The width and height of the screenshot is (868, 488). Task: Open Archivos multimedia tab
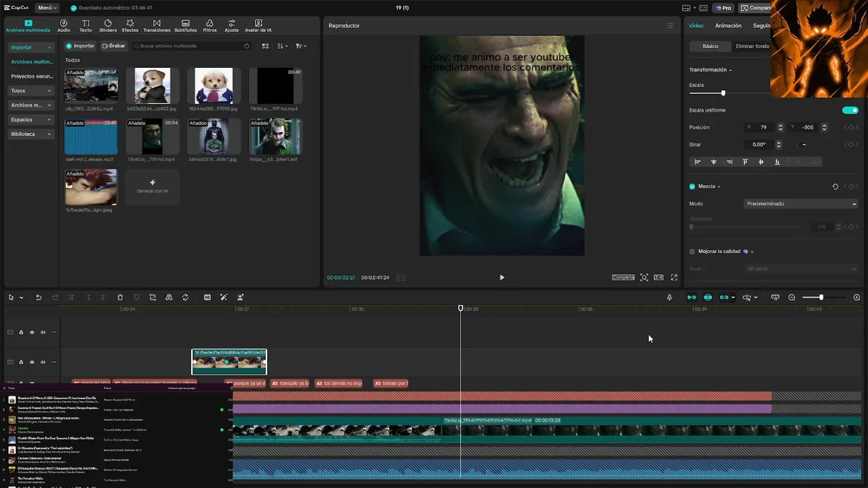pyautogui.click(x=28, y=26)
